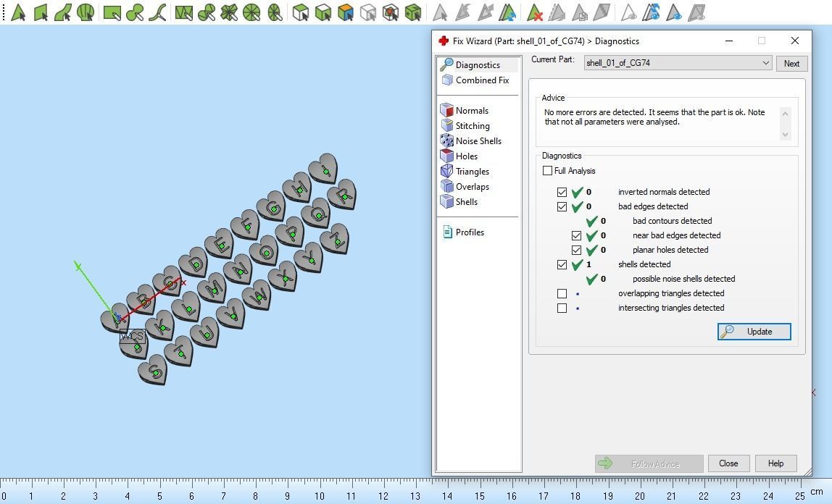Choose the round brush marking tool
The width and height of the screenshot is (832, 504).
(x=135, y=12)
